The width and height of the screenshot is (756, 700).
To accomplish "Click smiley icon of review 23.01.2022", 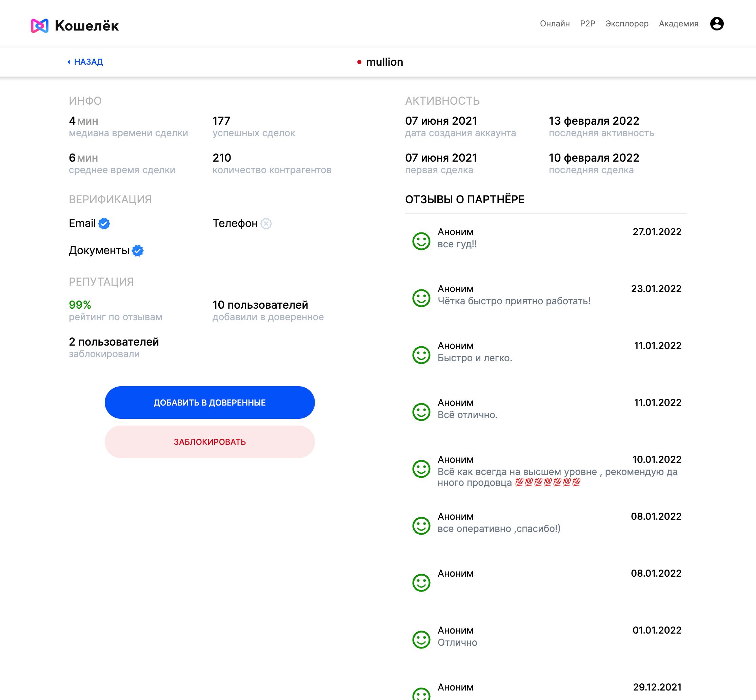I will pyautogui.click(x=421, y=298).
